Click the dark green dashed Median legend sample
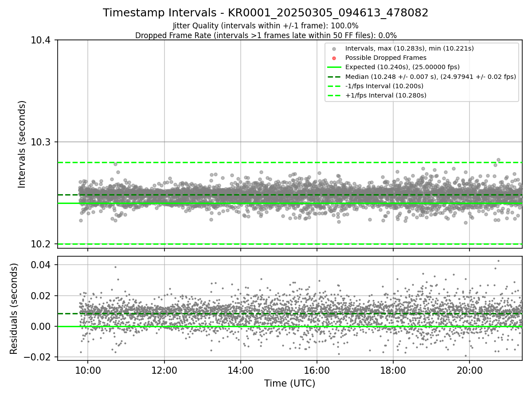This screenshot has width=532, height=399. click(334, 77)
